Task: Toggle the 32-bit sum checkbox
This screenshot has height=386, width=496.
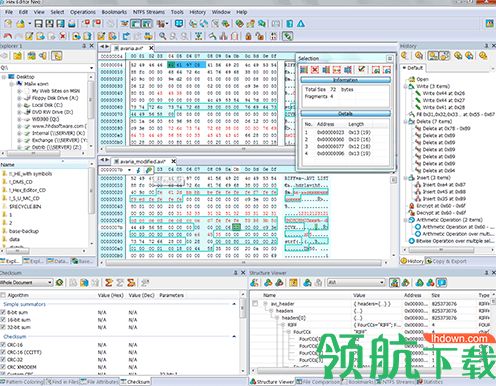Action: 3,327
